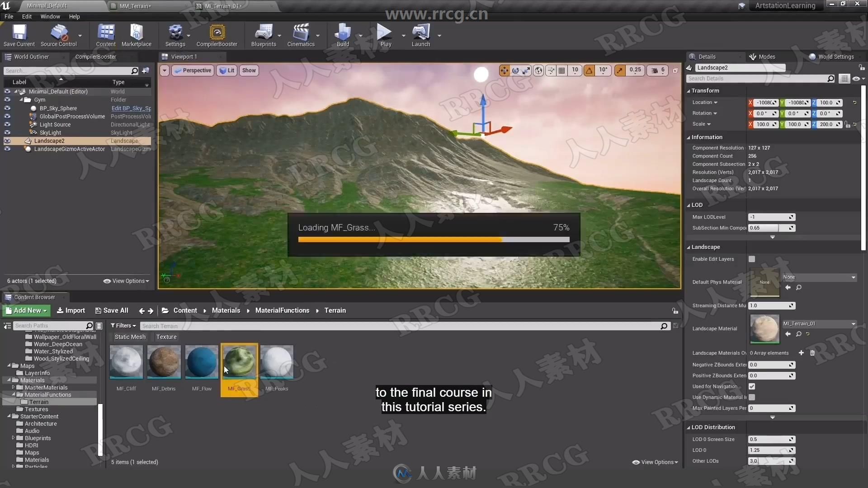Adjust the Other LODs value slider

(771, 461)
